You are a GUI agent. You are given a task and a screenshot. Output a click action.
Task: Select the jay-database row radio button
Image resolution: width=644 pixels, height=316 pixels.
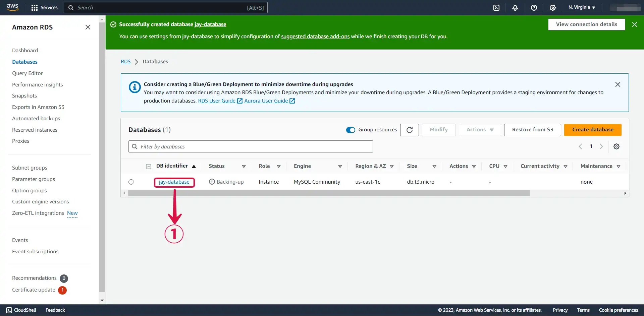(131, 182)
